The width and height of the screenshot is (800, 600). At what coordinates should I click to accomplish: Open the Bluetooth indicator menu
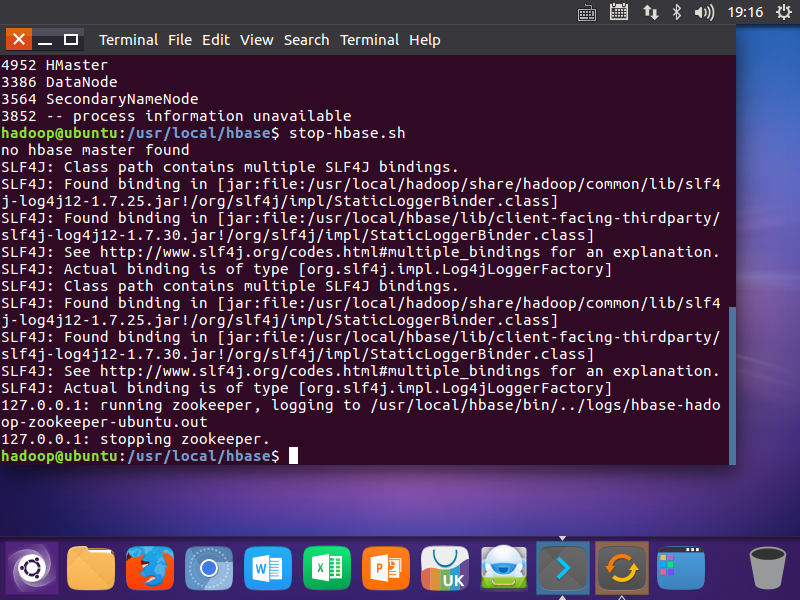(677, 12)
